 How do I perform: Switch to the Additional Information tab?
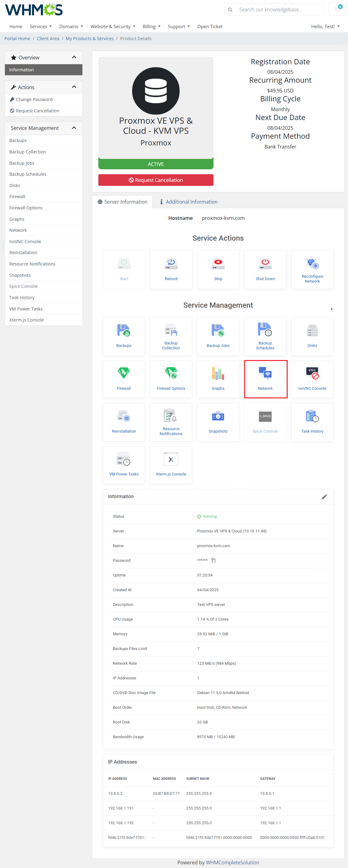pyautogui.click(x=188, y=202)
